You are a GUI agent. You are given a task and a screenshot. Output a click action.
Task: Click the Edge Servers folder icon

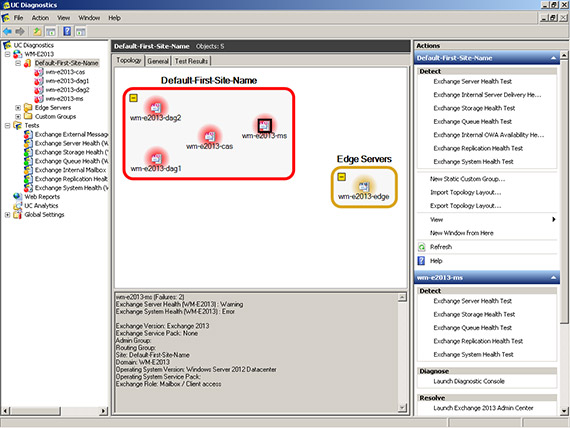tap(28, 108)
